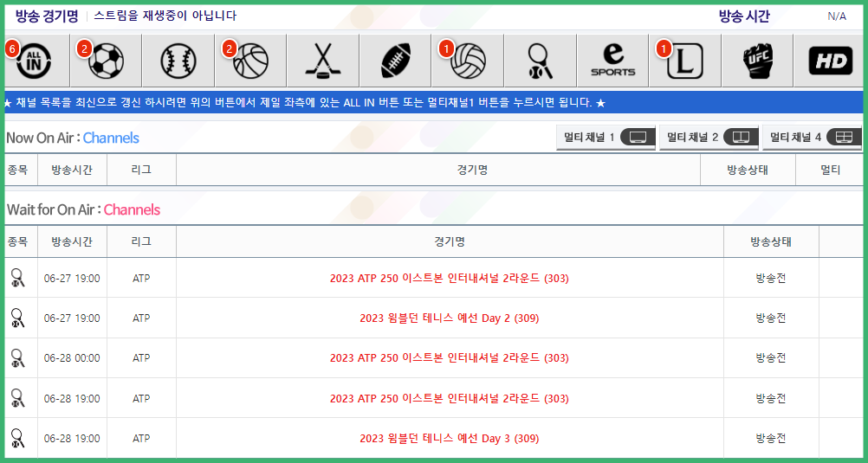Click ATP league cell in 06-28 00:00 row
868x463 pixels.
click(141, 358)
